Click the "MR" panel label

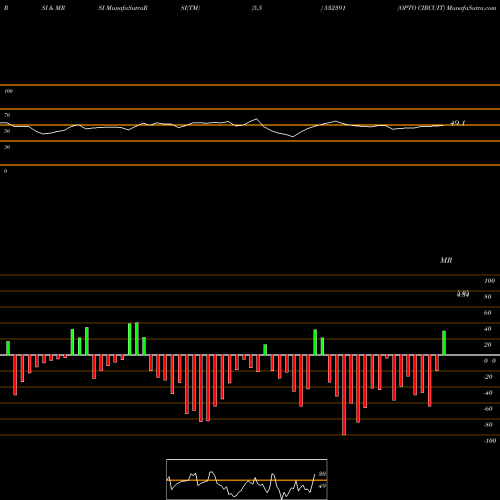pyautogui.click(x=446, y=260)
